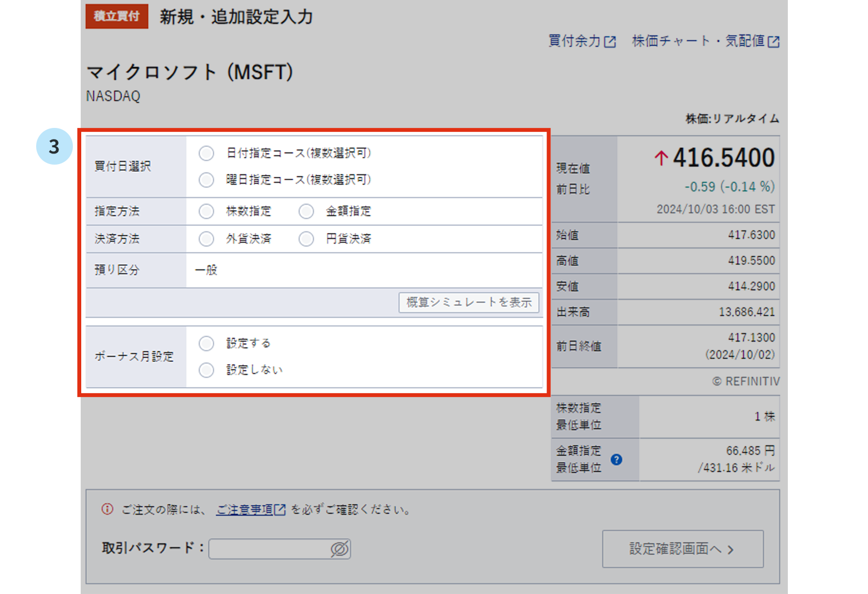Viewport: 868px width, 594px height.
Task: Click 積立買付 red label
Action: click(117, 16)
